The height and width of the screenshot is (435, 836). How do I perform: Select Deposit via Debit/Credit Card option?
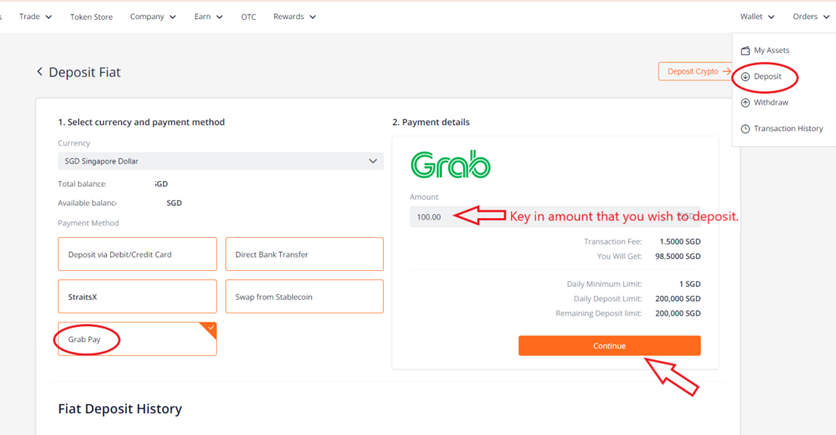pyautogui.click(x=137, y=254)
